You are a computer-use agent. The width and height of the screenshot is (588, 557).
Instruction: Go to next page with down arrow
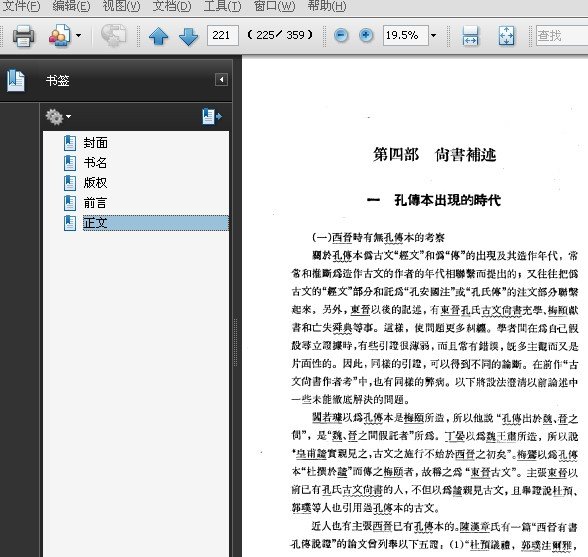coord(189,36)
